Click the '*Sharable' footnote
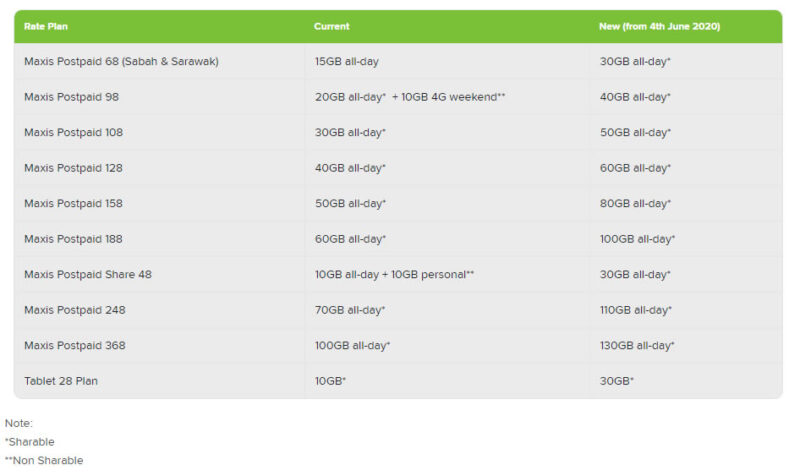 (30, 442)
